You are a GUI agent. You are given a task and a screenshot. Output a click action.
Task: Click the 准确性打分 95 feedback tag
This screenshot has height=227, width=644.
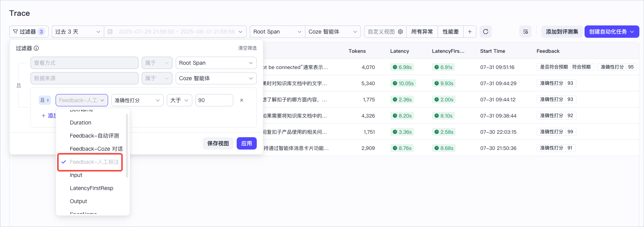pyautogui.click(x=617, y=67)
